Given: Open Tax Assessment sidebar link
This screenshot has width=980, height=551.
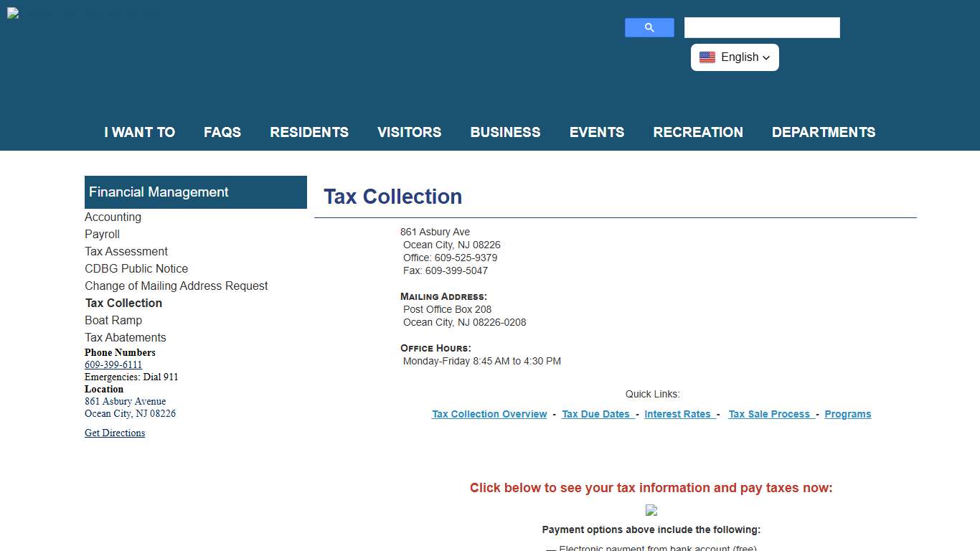Looking at the screenshot, I should 126,251.
